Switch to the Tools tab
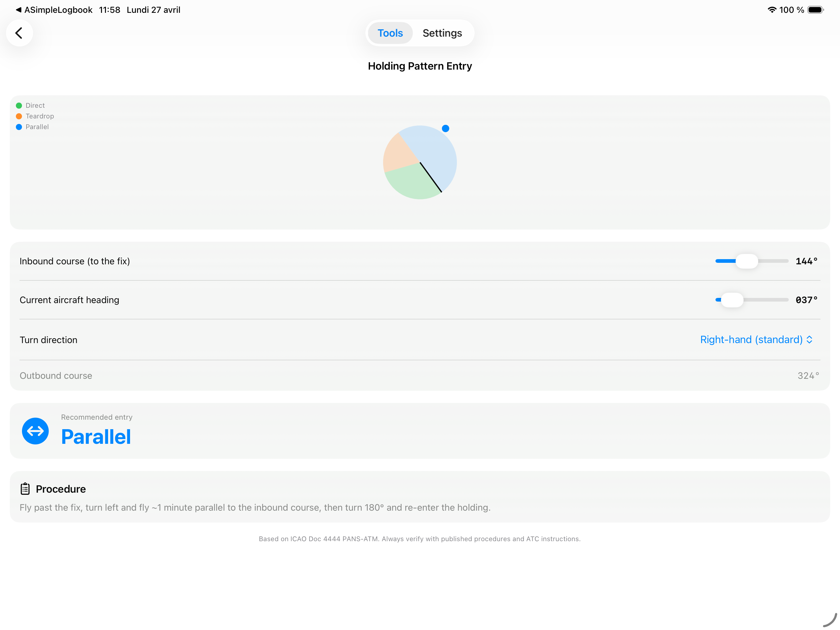 390,33
